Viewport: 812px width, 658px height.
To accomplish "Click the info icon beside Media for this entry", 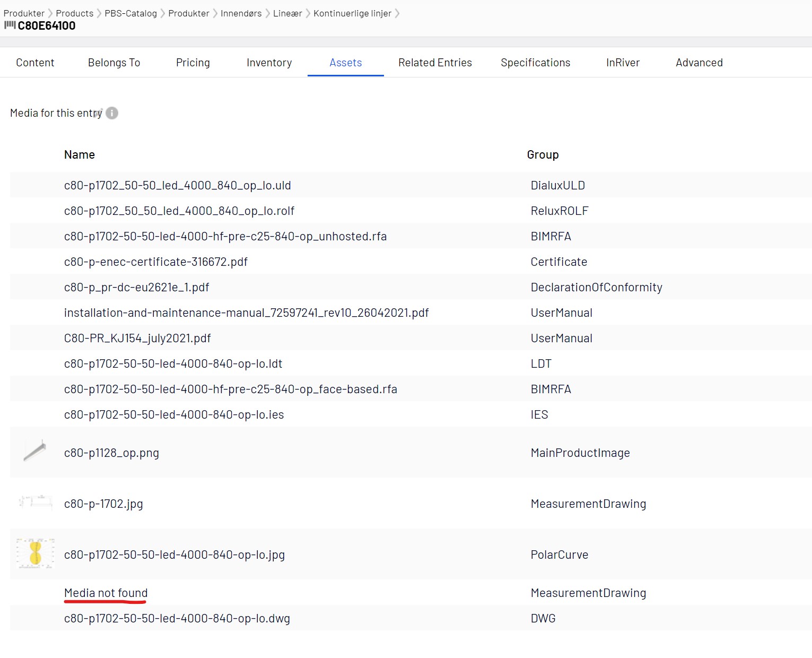I will [x=112, y=113].
